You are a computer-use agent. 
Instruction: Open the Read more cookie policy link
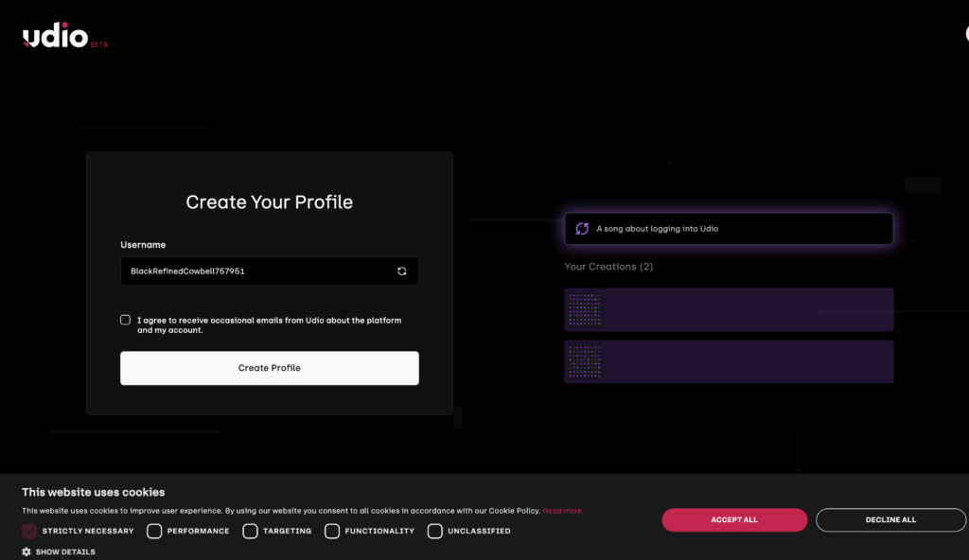[562, 511]
